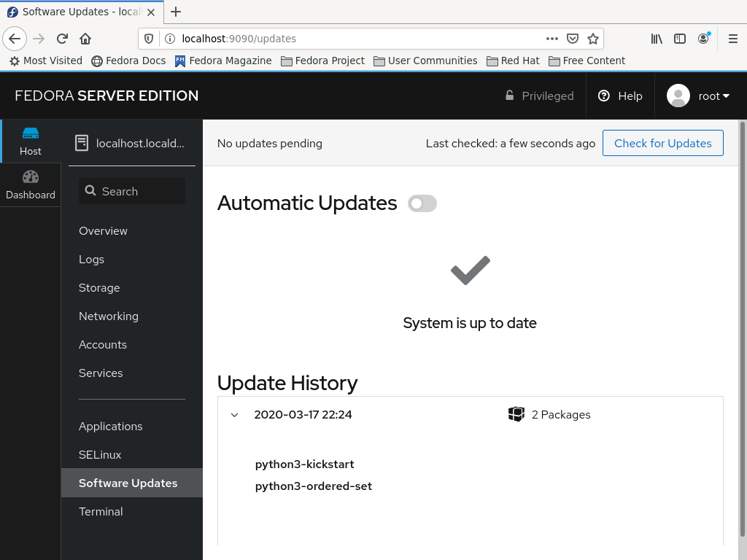Click FEDORA SERVER EDITION title
747x560 pixels.
coord(107,96)
